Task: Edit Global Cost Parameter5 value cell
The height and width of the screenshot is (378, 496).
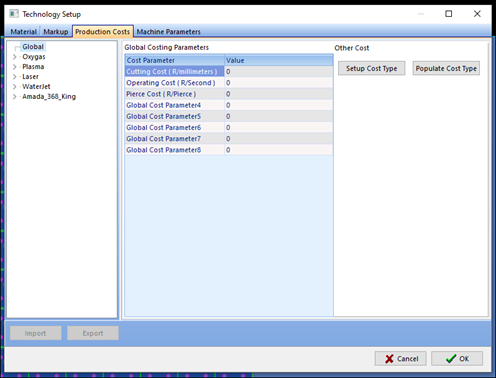Action: (279, 116)
